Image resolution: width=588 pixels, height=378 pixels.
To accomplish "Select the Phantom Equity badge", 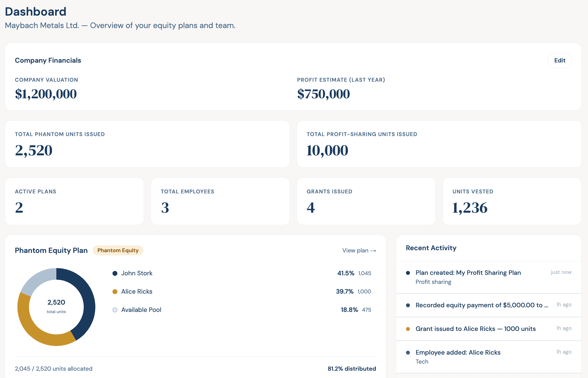I will tap(118, 250).
